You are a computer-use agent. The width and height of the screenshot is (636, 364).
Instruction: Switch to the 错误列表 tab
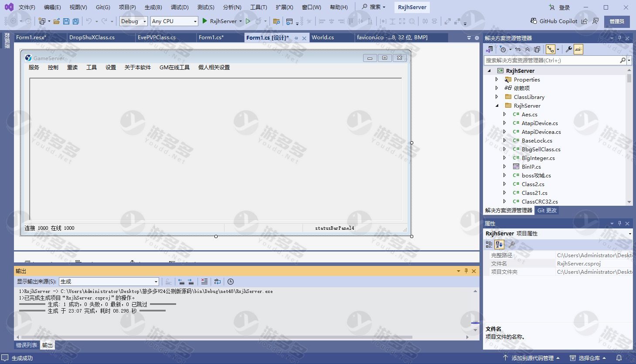(27, 345)
